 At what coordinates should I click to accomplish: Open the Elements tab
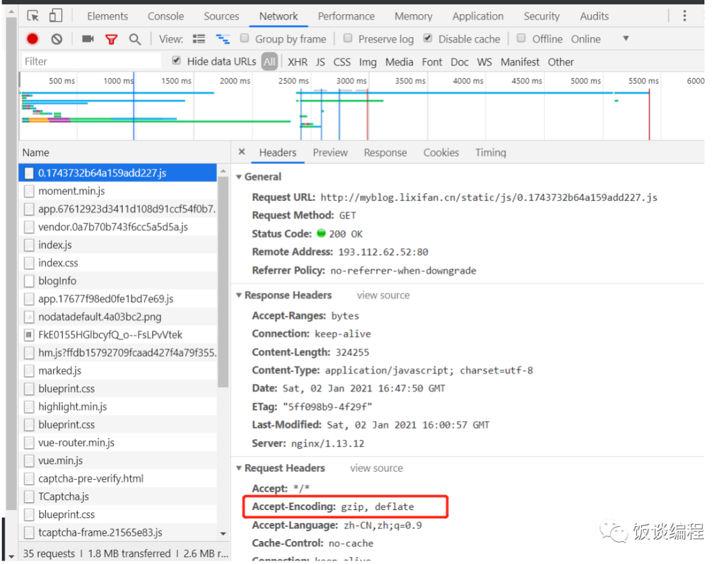click(x=107, y=16)
